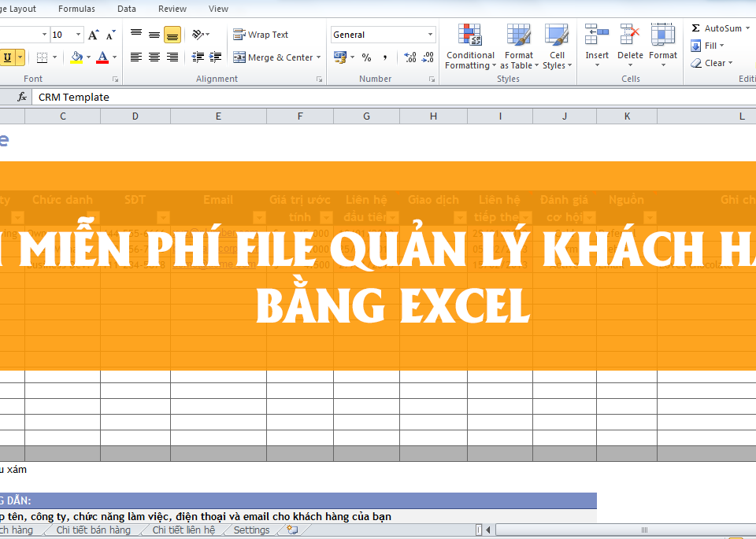The image size is (756, 539).
Task: Toggle Middle Align for cell
Action: point(154,34)
